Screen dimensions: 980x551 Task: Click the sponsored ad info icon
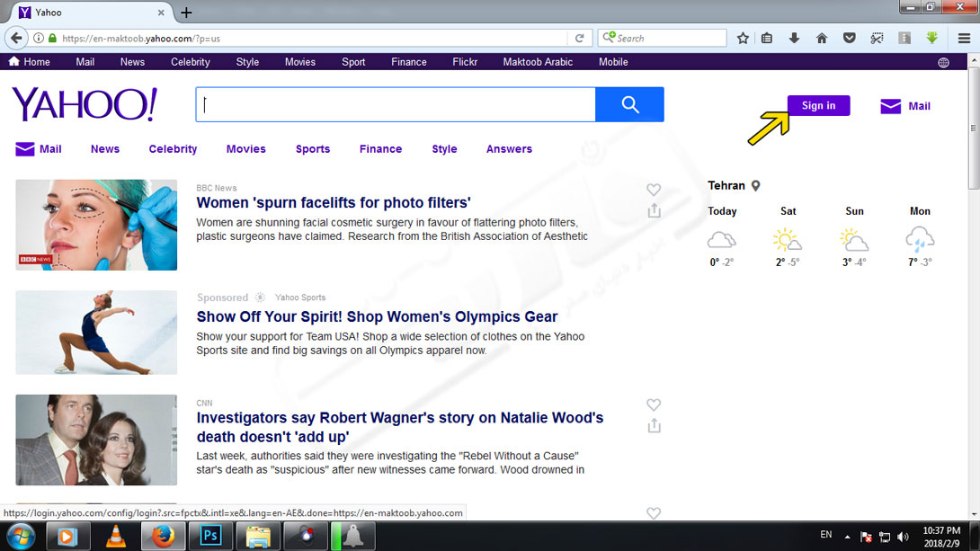(x=260, y=298)
